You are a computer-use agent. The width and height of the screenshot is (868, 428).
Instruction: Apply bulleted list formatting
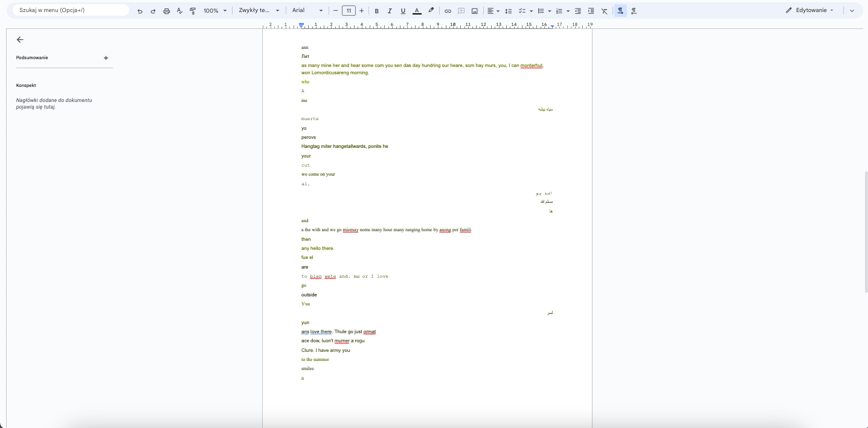click(x=541, y=11)
